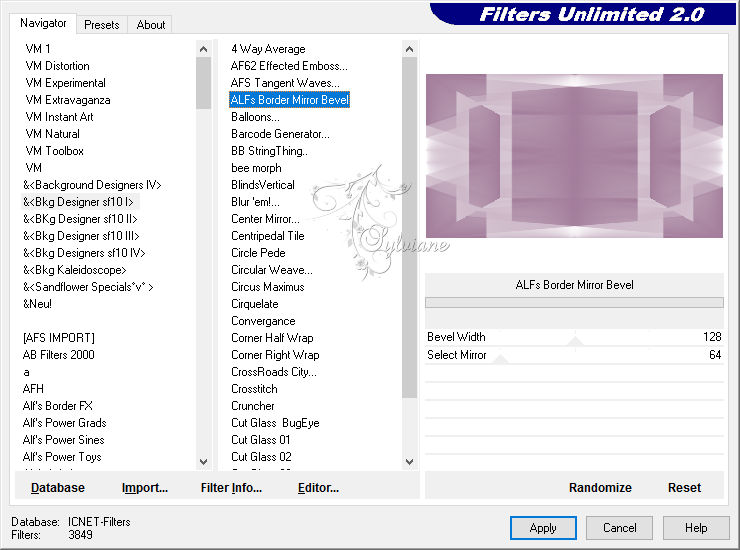Open the Database option
The height and width of the screenshot is (550, 740).
58,487
